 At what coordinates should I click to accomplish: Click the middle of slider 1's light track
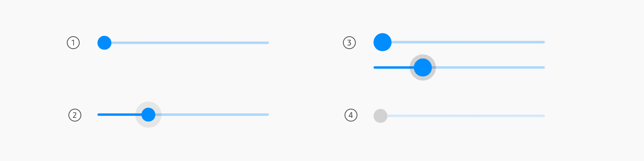[190, 43]
